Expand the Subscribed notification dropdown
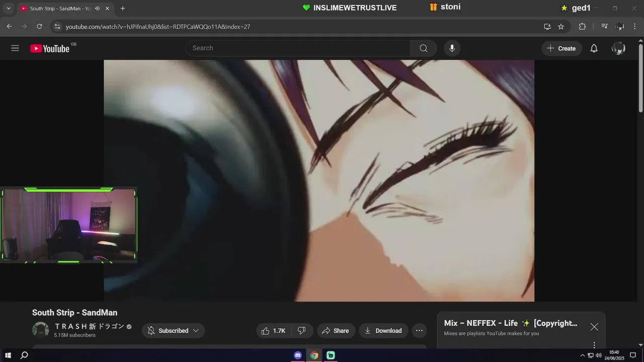This screenshot has width=644, height=362. click(x=173, y=331)
